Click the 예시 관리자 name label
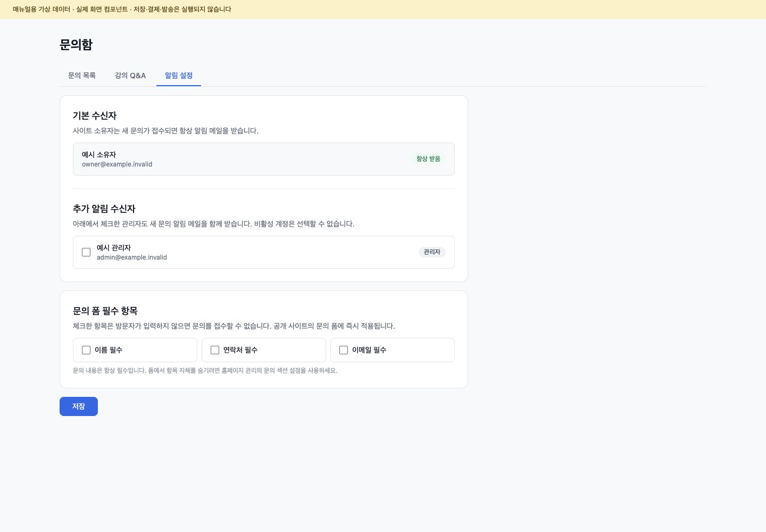Screen dimensions: 766x532 (114, 248)
